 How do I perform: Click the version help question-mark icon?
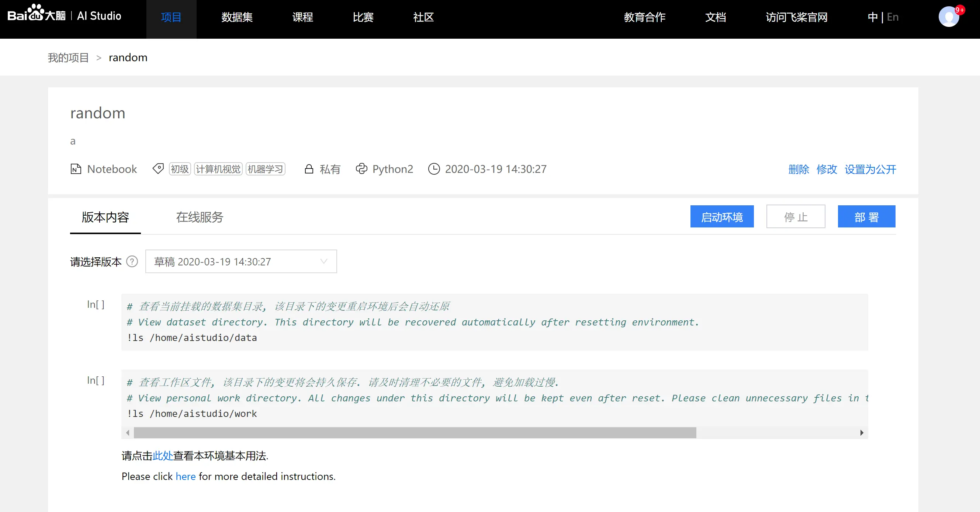point(132,261)
